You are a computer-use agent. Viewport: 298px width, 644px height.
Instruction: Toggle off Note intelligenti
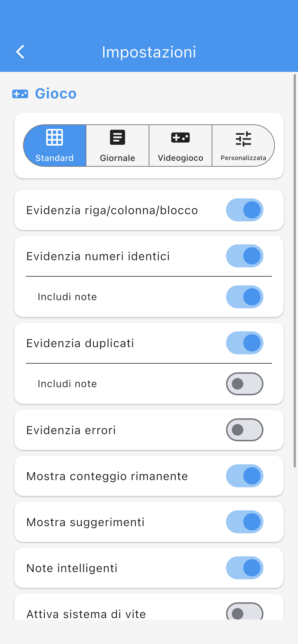pyautogui.click(x=245, y=568)
